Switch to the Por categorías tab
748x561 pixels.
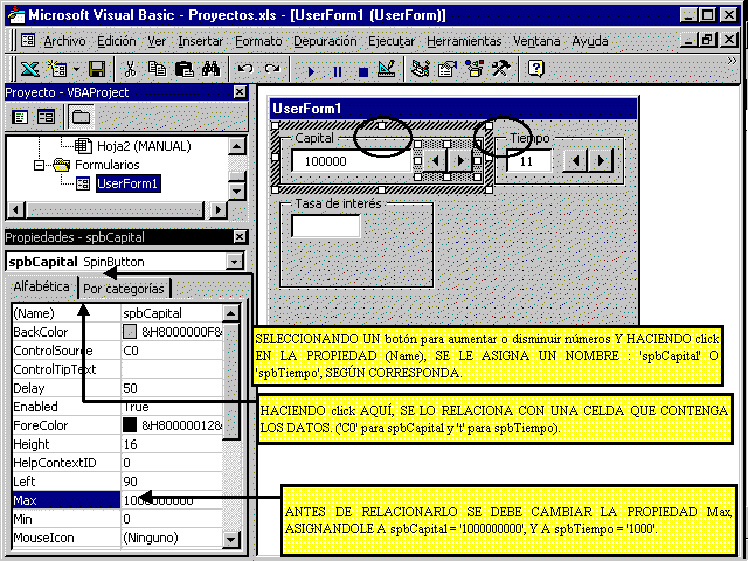click(124, 288)
